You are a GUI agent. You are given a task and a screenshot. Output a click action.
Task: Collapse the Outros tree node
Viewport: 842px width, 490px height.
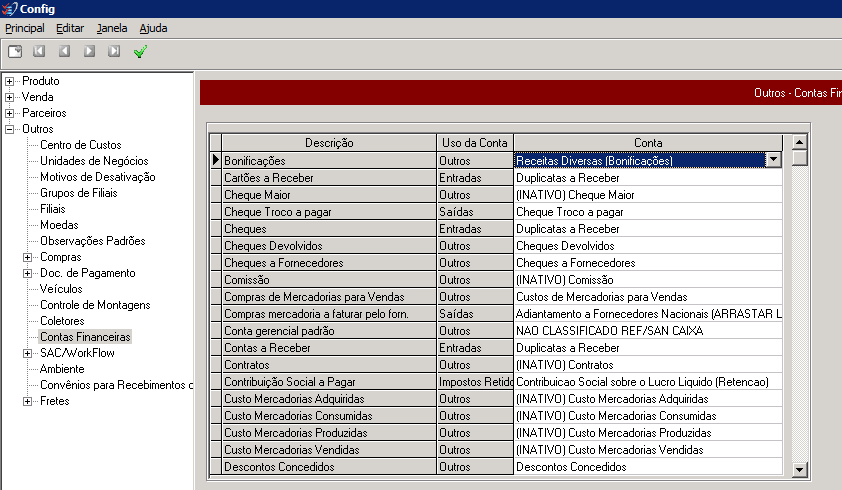(x=9, y=129)
